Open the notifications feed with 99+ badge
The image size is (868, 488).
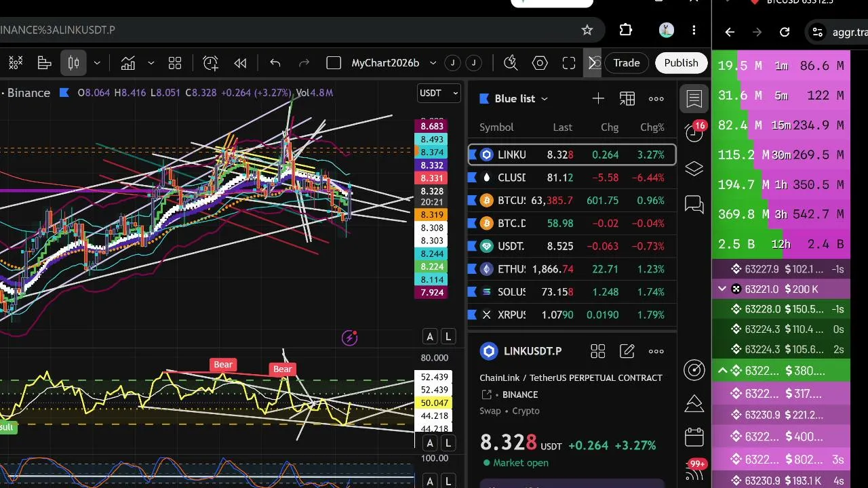(696, 469)
